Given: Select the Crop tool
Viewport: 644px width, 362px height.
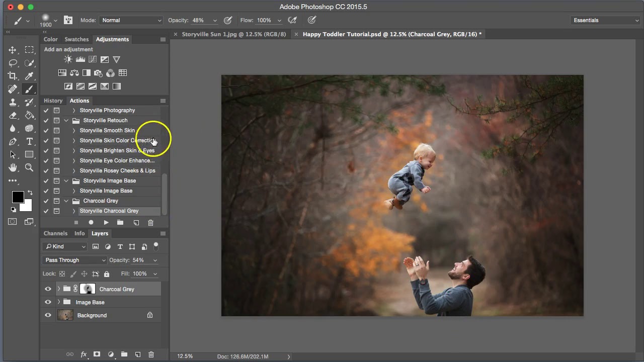Looking at the screenshot, I should point(13,76).
